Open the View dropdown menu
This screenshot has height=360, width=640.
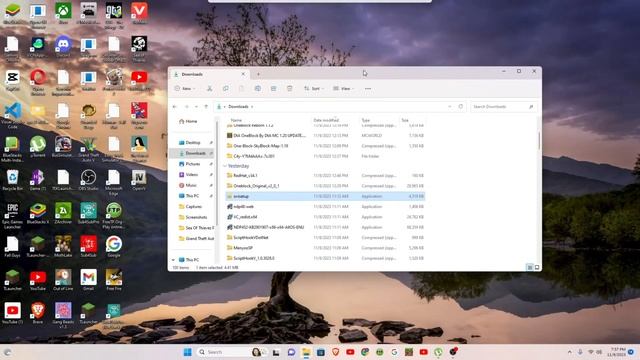(x=343, y=89)
